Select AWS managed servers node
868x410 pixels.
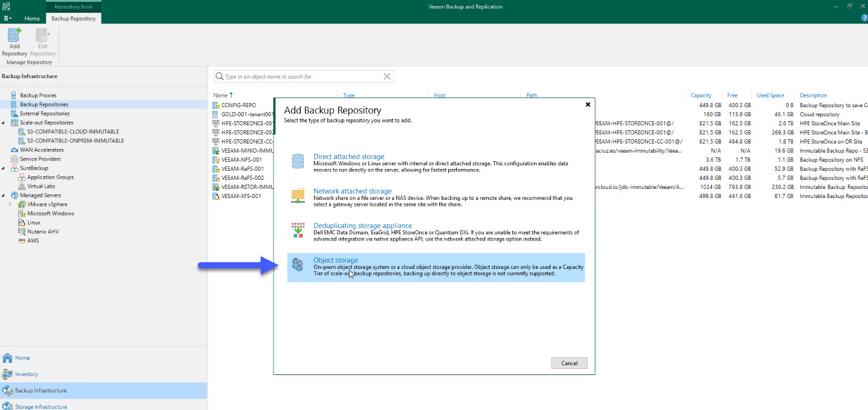click(33, 240)
